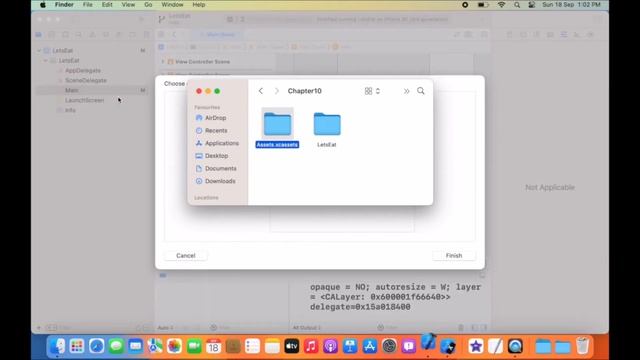The height and width of the screenshot is (360, 640).
Task: Select the Assets.xcassets folder
Action: point(277,124)
